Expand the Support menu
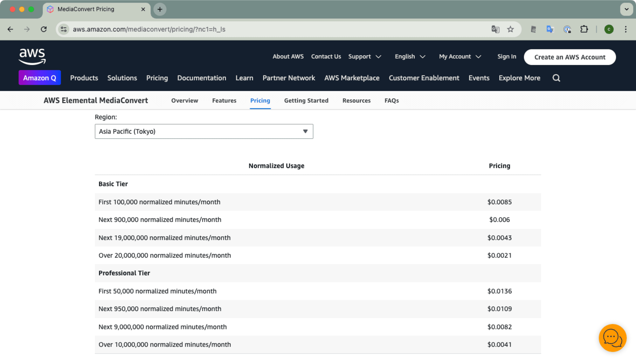The height and width of the screenshot is (364, 636). pyautogui.click(x=365, y=57)
